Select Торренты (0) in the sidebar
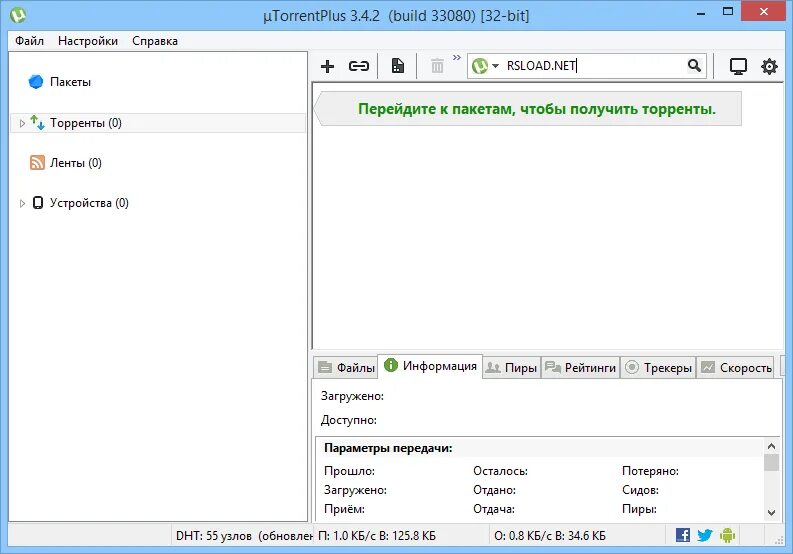Image resolution: width=793 pixels, height=554 pixels. pyautogui.click(x=86, y=123)
